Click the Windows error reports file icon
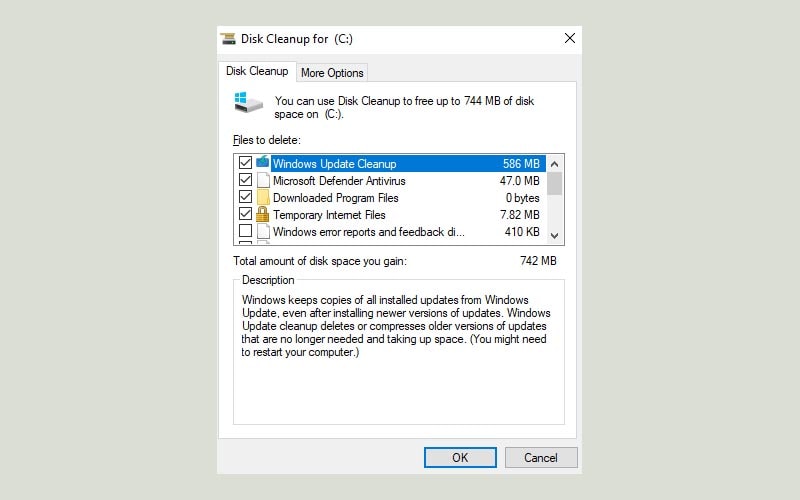The width and height of the screenshot is (800, 500). [263, 231]
